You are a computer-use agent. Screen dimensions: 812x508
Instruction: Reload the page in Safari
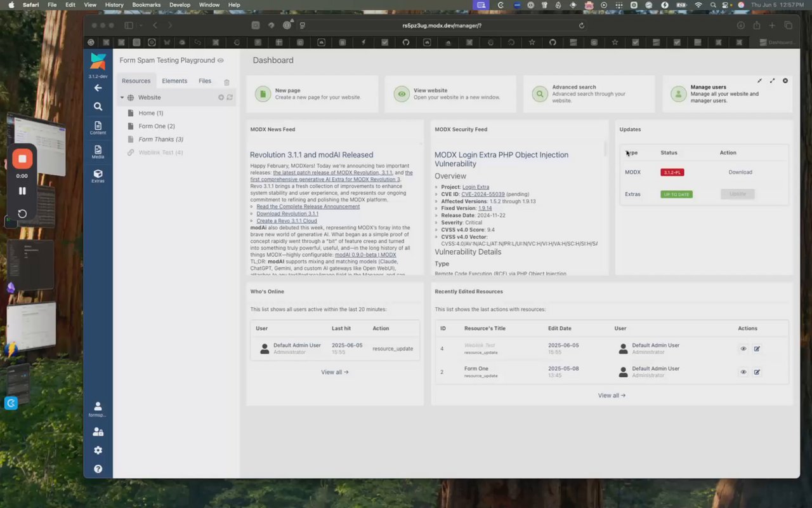tap(582, 25)
